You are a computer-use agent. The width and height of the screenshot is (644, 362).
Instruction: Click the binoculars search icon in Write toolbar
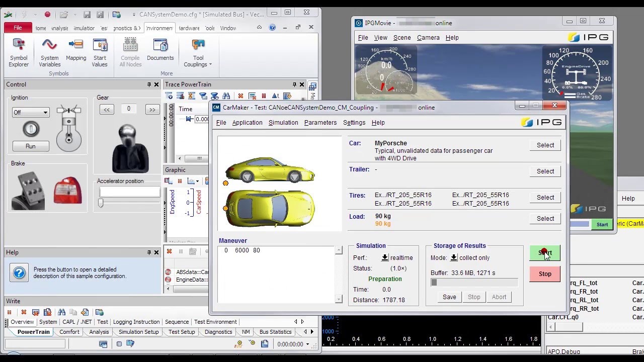[61, 312]
